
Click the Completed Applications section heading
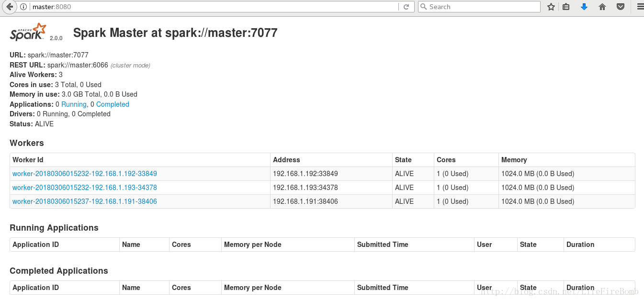pos(59,271)
